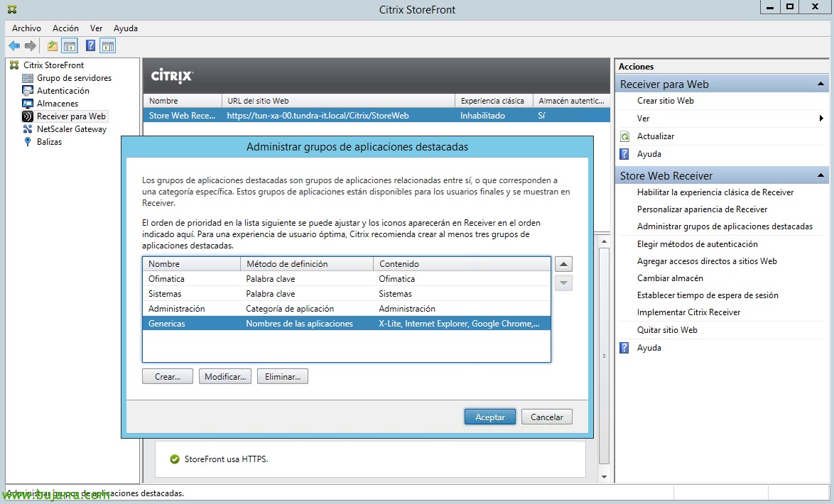Click the URL del sitio Web column header
The width and height of the screenshot is (834, 504).
coord(338,101)
